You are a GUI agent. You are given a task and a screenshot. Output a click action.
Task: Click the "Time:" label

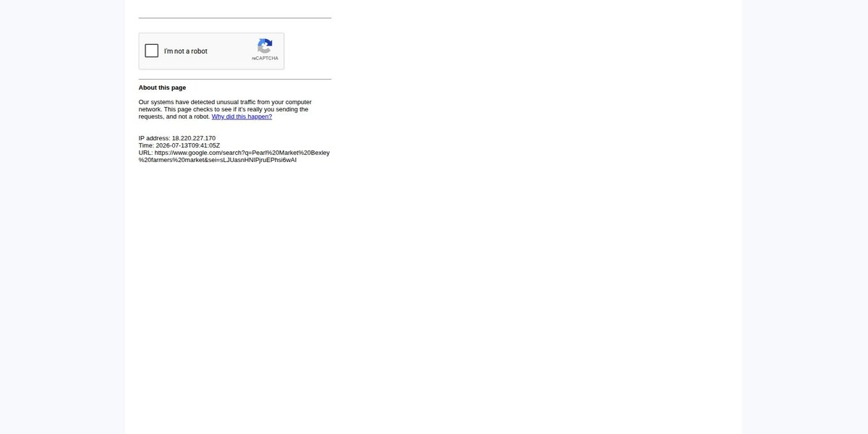146,145
